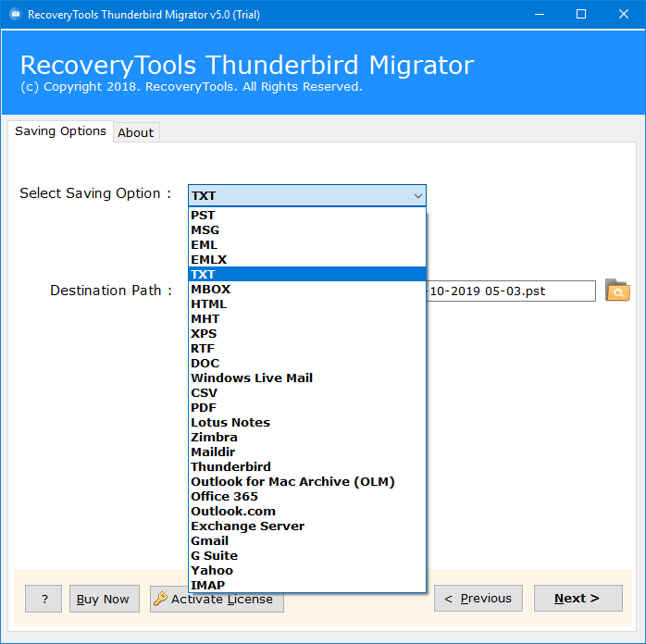Choose PDF as saving option

coord(307,408)
